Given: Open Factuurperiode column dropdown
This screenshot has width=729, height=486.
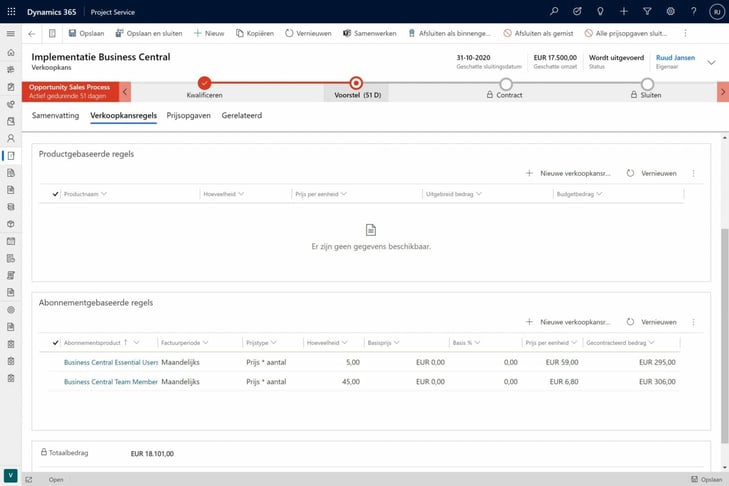Looking at the screenshot, I should tap(205, 343).
